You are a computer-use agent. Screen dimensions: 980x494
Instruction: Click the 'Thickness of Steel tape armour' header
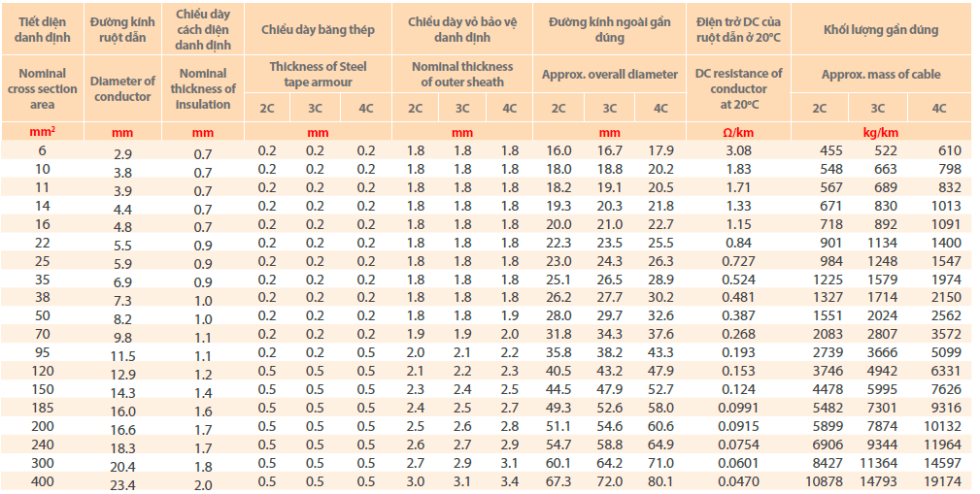pyautogui.click(x=318, y=74)
